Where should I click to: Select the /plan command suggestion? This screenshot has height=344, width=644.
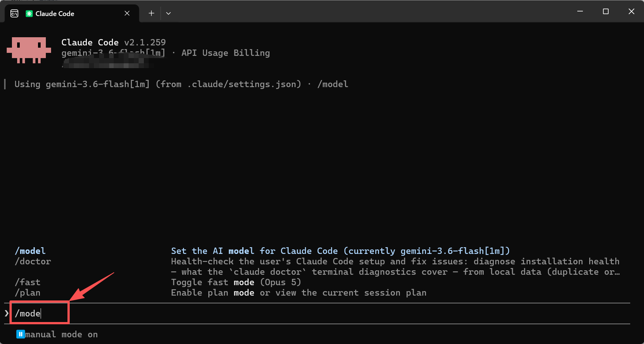click(x=28, y=293)
